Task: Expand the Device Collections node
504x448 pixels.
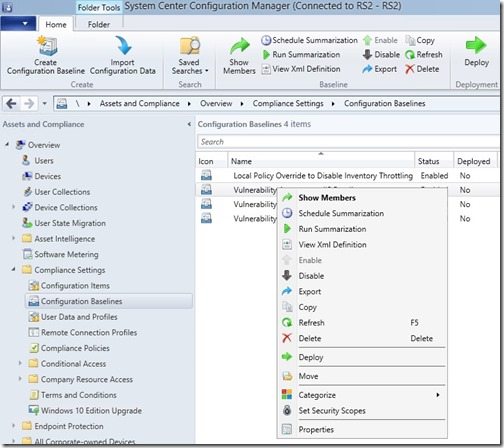Action: point(14,207)
